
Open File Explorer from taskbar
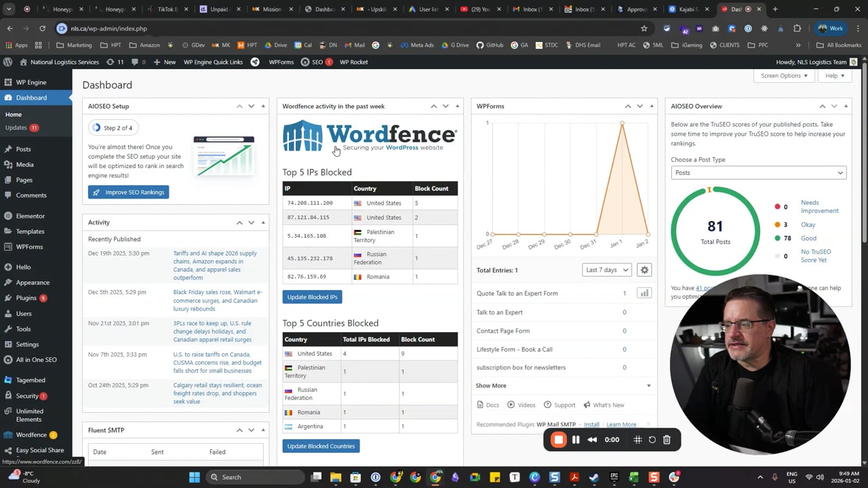pyautogui.click(x=336, y=477)
